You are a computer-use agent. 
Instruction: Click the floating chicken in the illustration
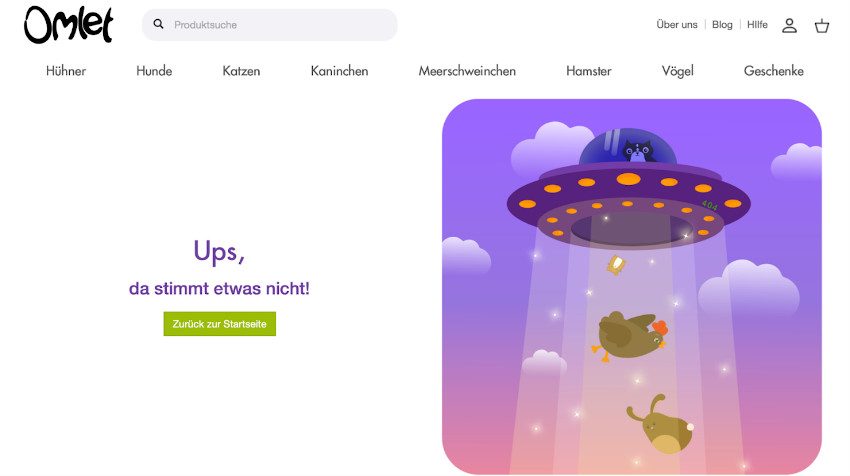click(x=630, y=336)
